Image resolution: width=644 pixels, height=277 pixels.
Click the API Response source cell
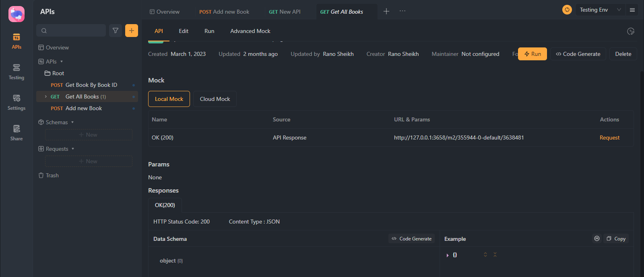click(289, 137)
